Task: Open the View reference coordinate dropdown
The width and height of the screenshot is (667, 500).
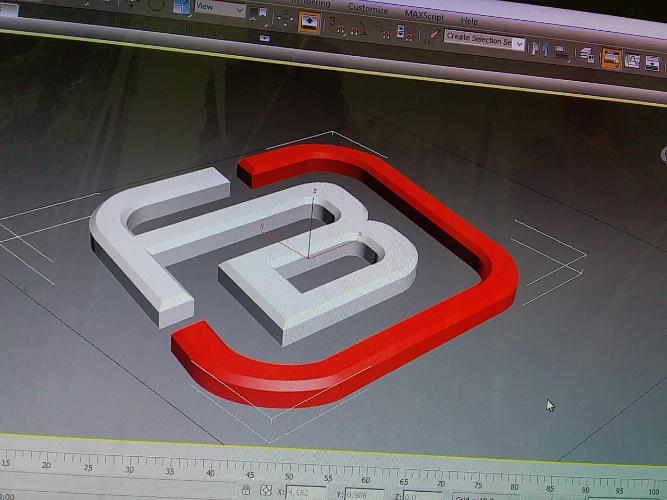Action: point(219,9)
